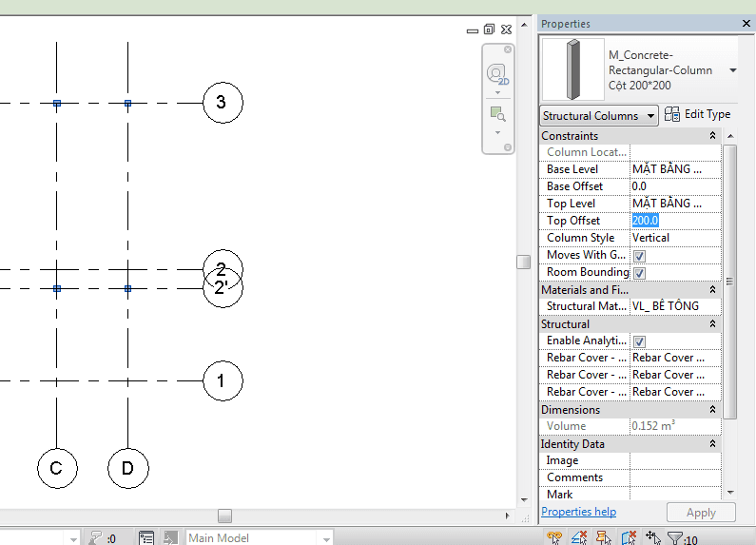Close the navigation bar

[507, 49]
